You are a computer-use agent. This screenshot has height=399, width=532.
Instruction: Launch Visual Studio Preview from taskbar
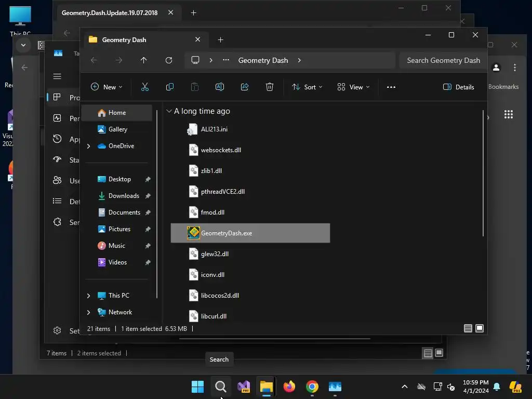pyautogui.click(x=244, y=387)
